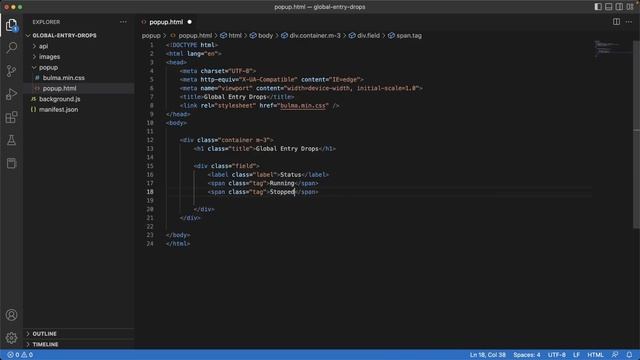Open editor More Actions ellipsis
Screen dimensions: 640x360
tap(629, 22)
